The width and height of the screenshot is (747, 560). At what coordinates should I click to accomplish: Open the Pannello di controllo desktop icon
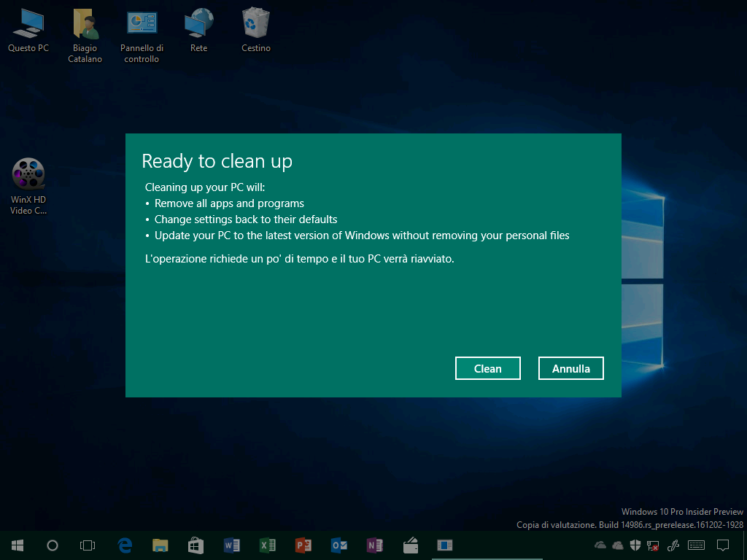click(142, 36)
